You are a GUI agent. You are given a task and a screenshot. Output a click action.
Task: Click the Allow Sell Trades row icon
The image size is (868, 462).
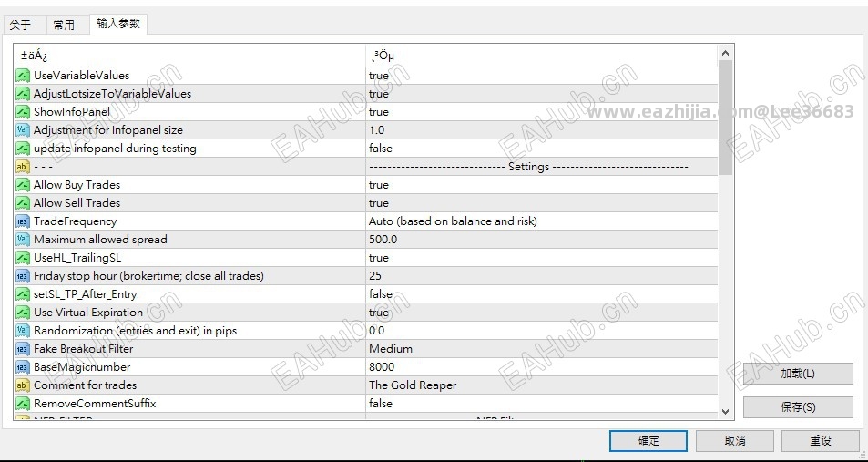(x=23, y=202)
